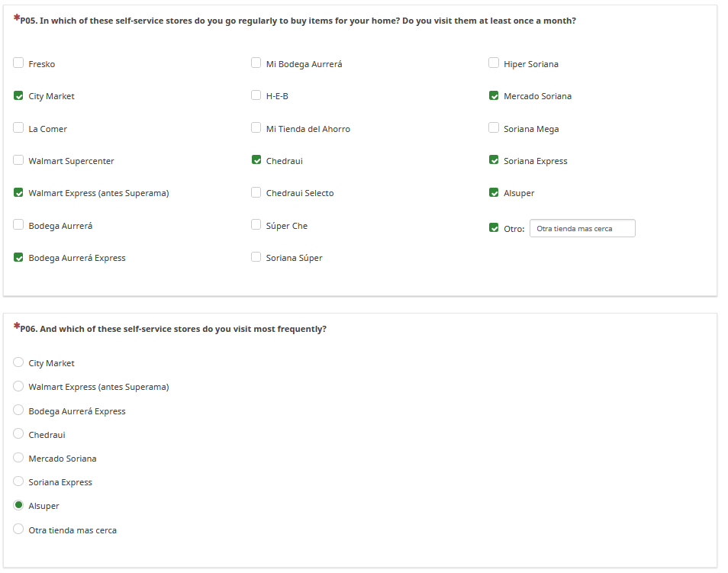
Task: Select City Market radio button in P06
Action: point(18,362)
